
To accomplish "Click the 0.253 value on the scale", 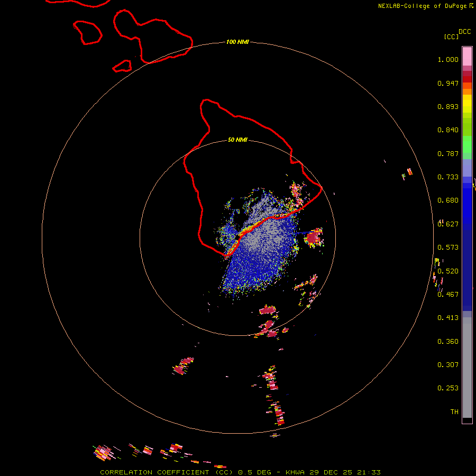I will coord(448,388).
